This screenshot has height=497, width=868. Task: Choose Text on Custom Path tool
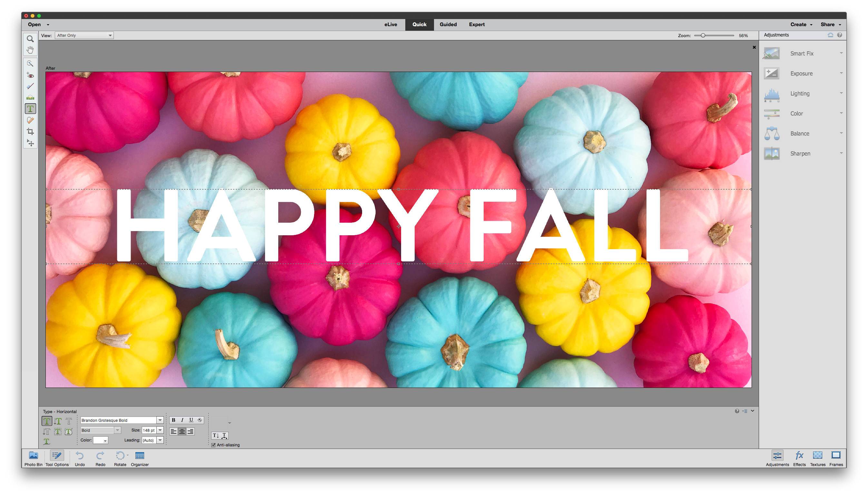coord(47,441)
